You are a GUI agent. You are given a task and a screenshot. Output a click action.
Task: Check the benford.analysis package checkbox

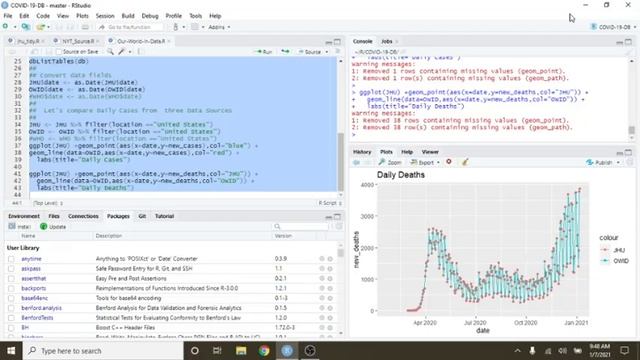tap(11, 308)
